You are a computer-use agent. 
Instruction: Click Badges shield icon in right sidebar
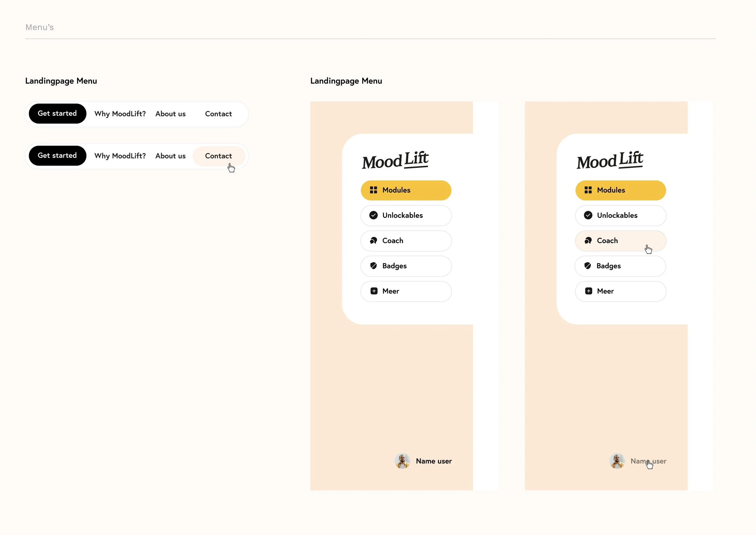point(587,266)
